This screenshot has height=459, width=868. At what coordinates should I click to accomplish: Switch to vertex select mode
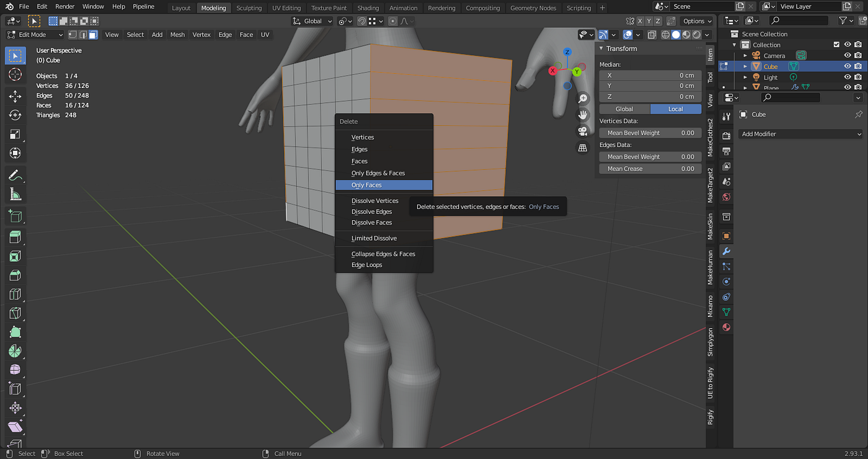73,35
